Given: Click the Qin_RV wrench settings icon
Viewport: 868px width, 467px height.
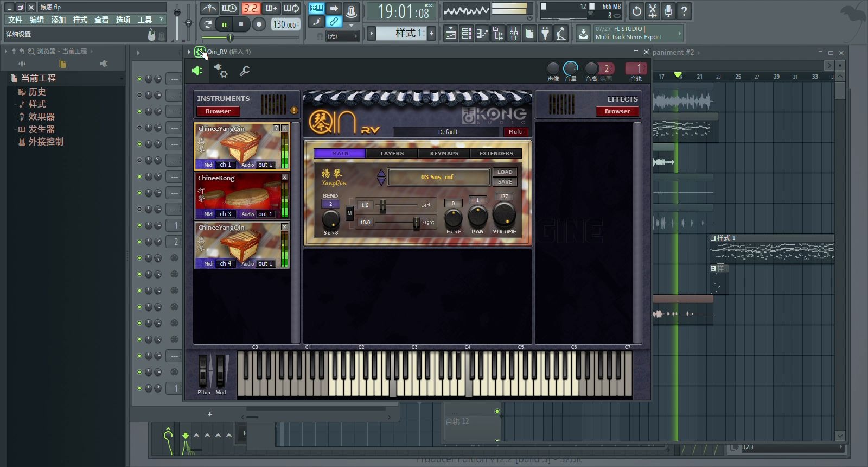Looking at the screenshot, I should (245, 71).
